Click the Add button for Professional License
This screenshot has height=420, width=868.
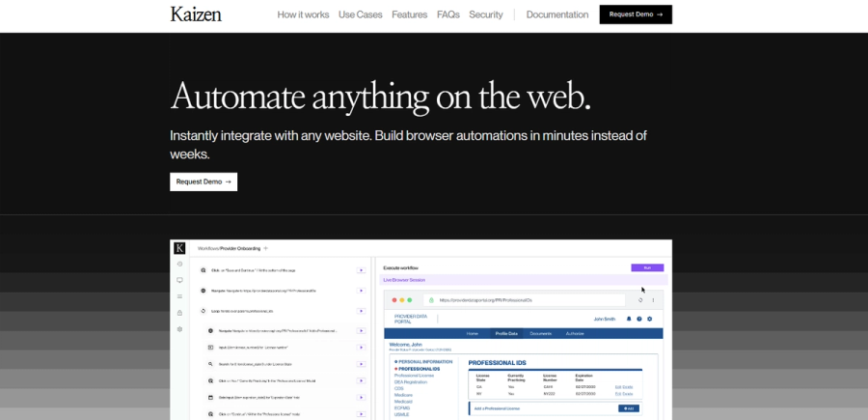(x=629, y=408)
